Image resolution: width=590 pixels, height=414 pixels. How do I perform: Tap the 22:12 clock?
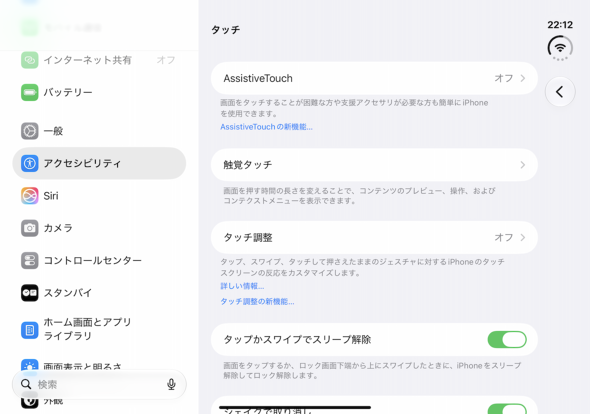point(560,25)
